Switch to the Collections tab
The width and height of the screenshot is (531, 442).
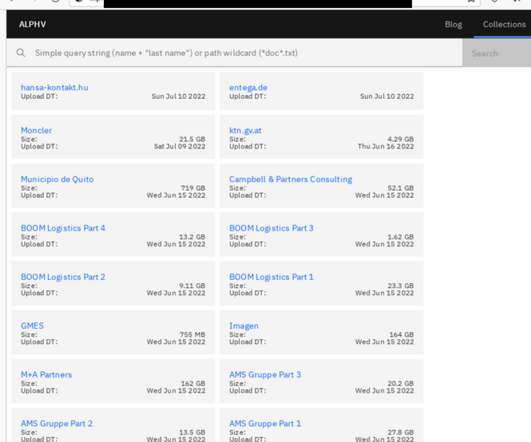point(504,24)
